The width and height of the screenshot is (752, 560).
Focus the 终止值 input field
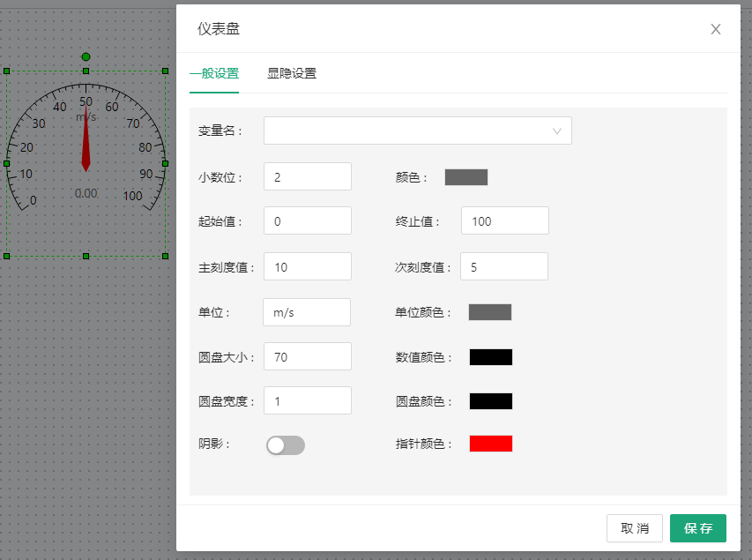(504, 220)
